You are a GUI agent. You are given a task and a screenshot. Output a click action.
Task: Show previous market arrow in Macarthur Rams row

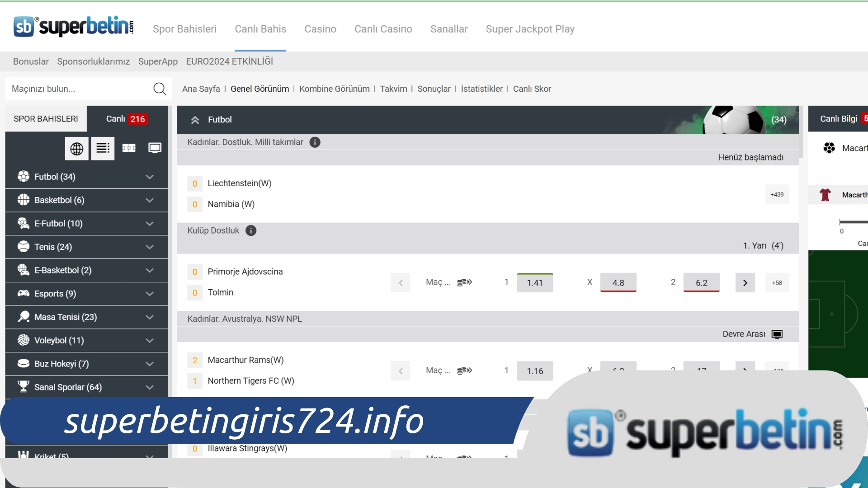point(401,371)
